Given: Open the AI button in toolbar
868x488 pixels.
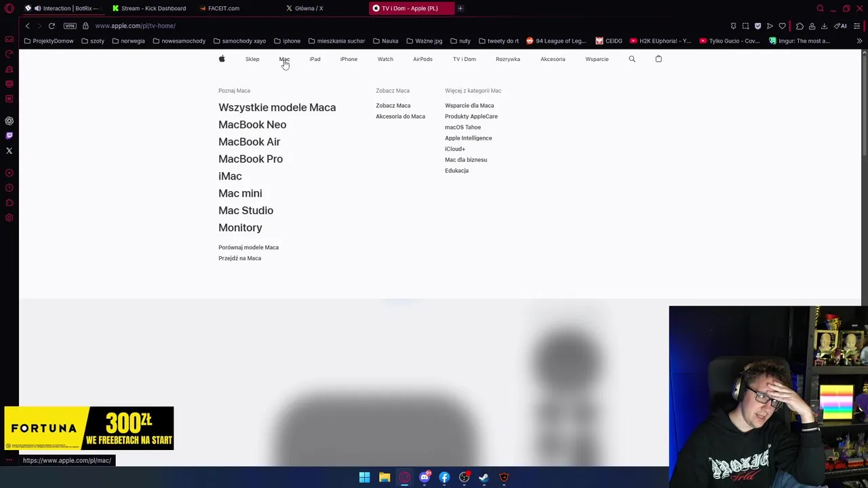Looking at the screenshot, I should [x=841, y=26].
